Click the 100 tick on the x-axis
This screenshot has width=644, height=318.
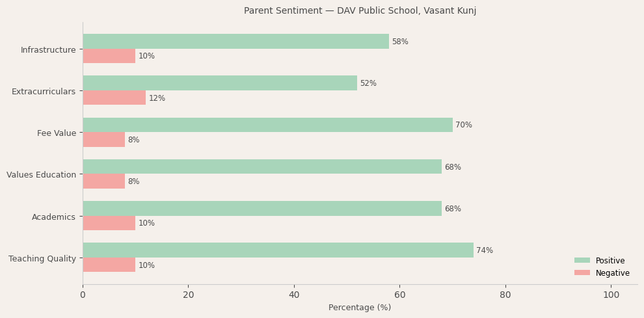611,295
